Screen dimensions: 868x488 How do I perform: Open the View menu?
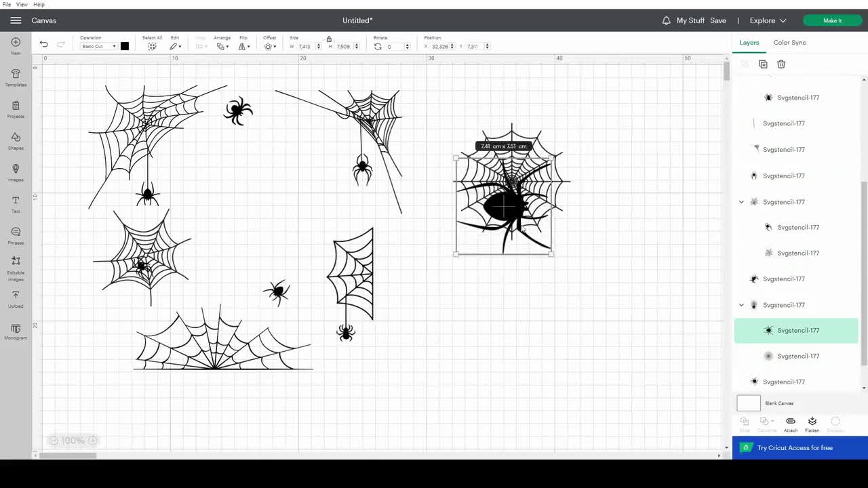22,4
